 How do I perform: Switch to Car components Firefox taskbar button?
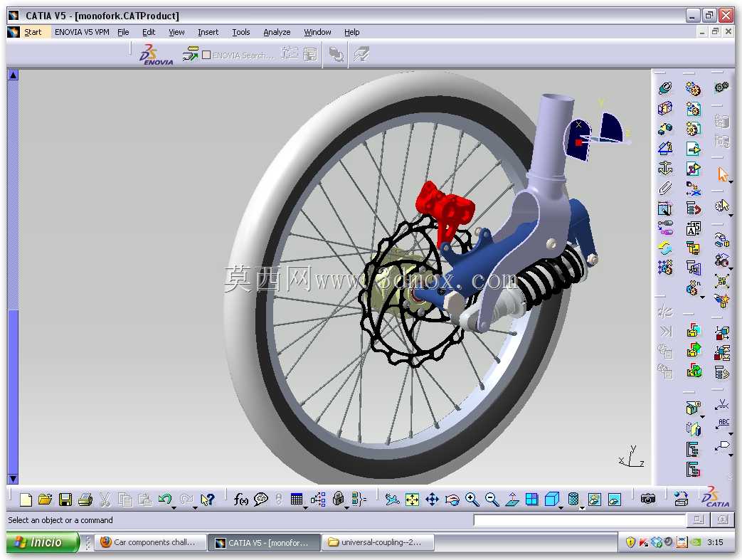150,542
